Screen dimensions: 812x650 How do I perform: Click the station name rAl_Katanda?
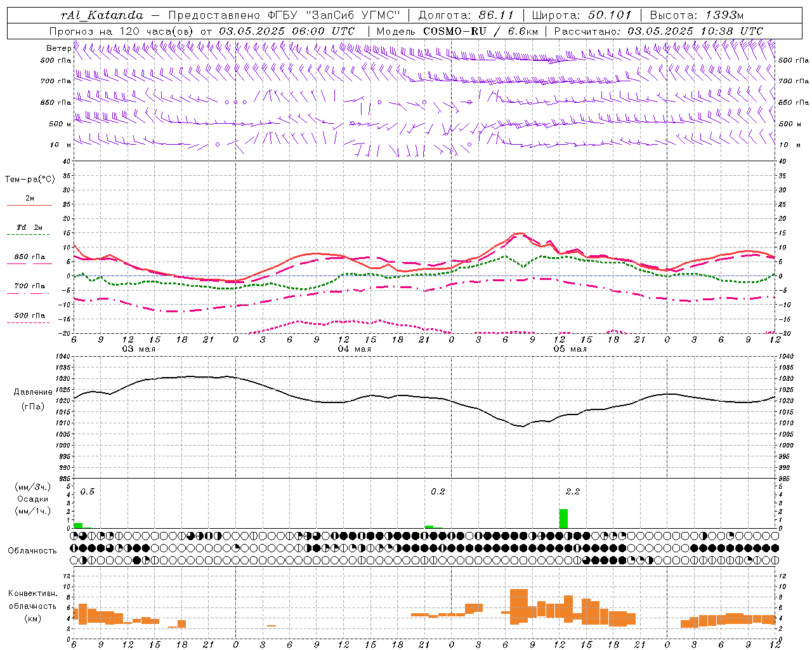(102, 15)
